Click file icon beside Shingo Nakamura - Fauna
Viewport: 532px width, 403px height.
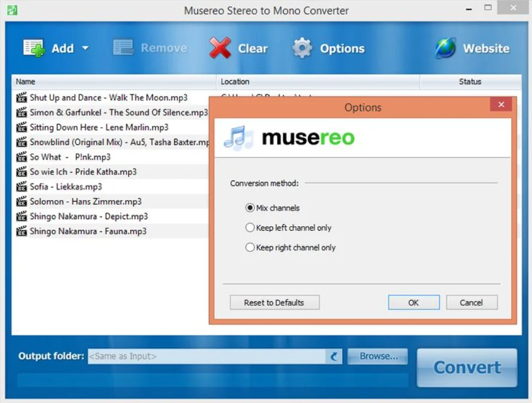point(22,231)
